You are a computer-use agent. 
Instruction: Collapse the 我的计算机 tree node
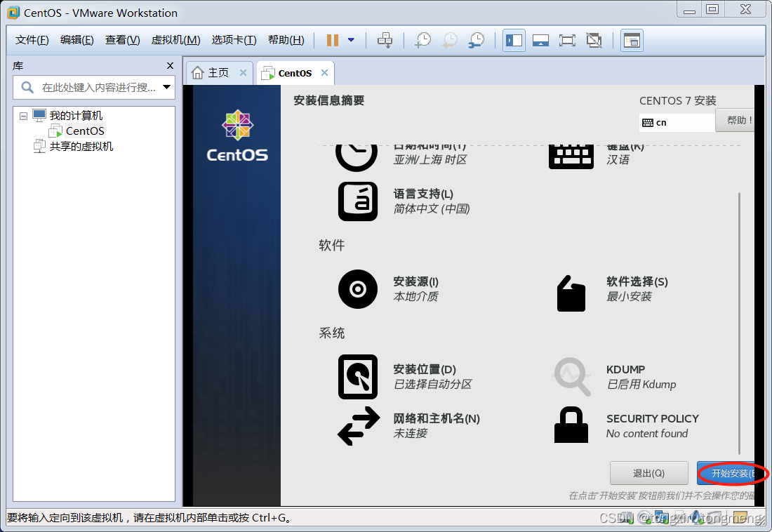[23, 117]
